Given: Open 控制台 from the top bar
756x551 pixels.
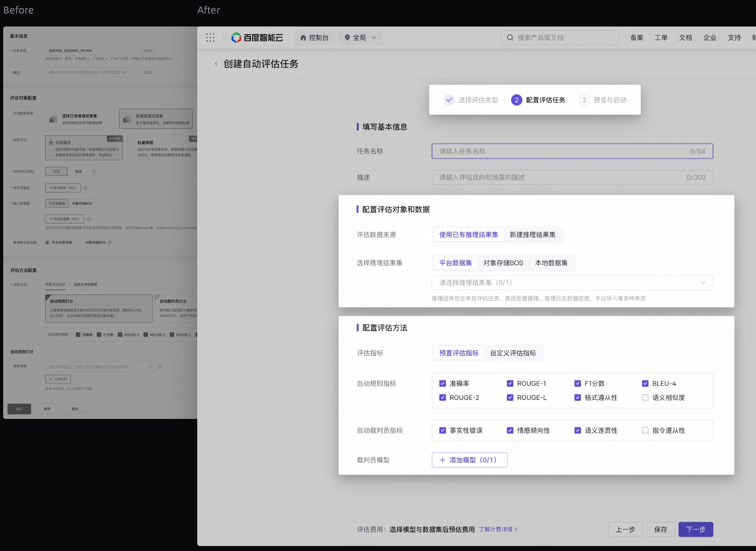Looking at the screenshot, I should point(314,38).
